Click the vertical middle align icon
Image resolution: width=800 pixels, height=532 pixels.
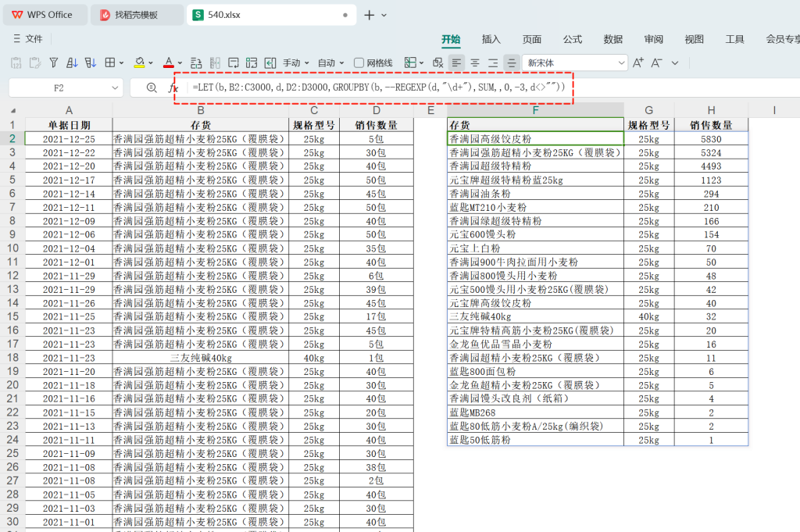(511, 62)
